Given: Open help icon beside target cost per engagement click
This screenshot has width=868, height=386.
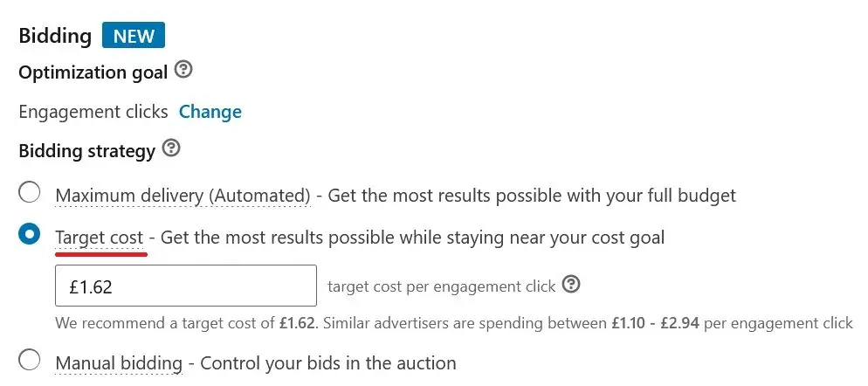Looking at the screenshot, I should point(571,285).
